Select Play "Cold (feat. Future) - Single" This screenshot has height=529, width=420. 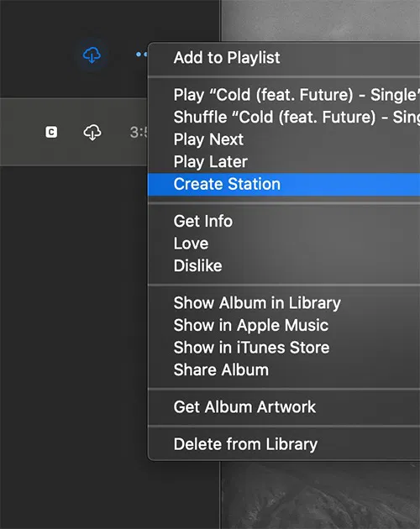[284, 95]
